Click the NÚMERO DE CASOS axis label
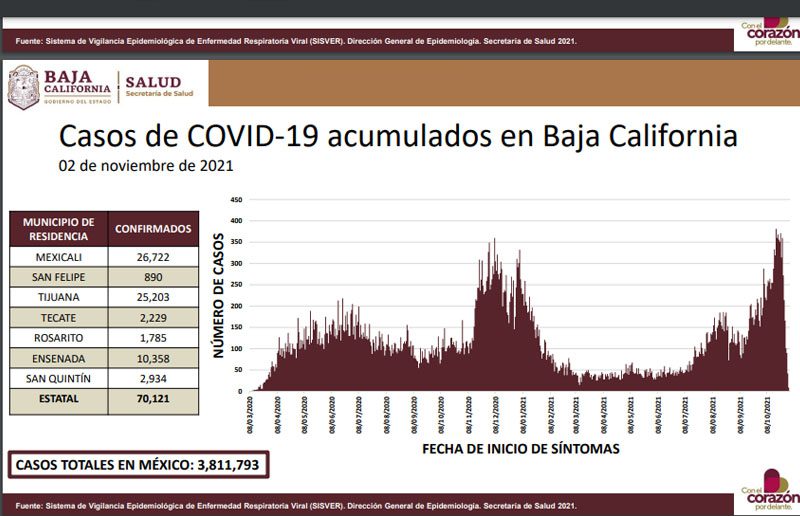This screenshot has width=800, height=516. click(218, 296)
